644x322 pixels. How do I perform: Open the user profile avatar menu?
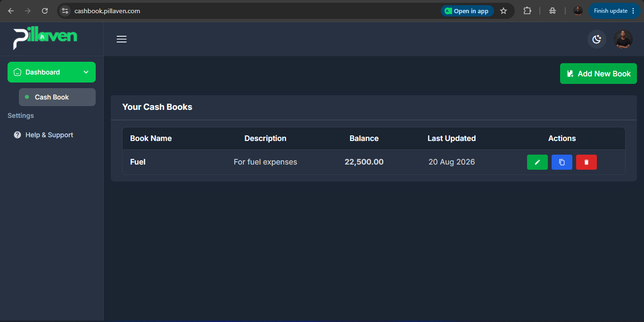pos(623,39)
